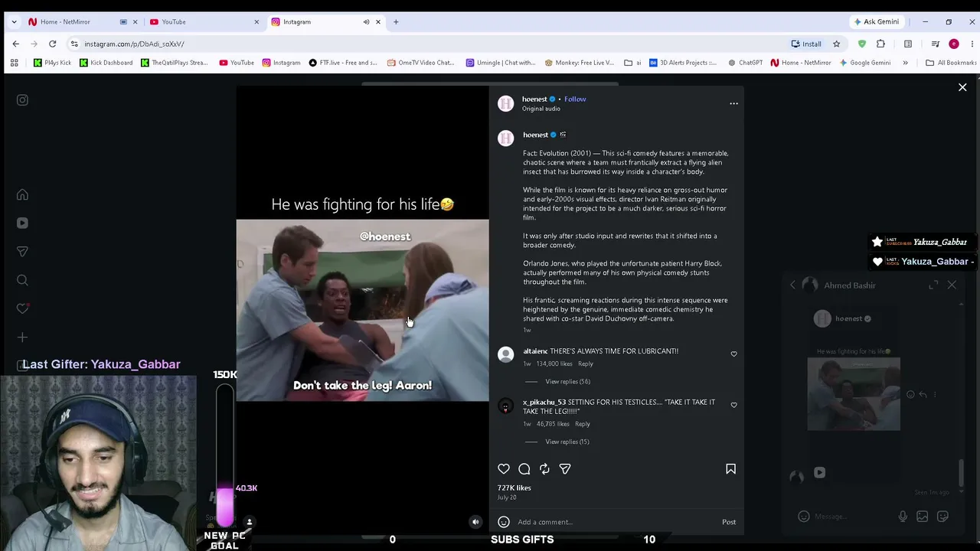Image resolution: width=980 pixels, height=551 pixels.
Task: Open emoji picker beside Add a comment
Action: tap(504, 522)
